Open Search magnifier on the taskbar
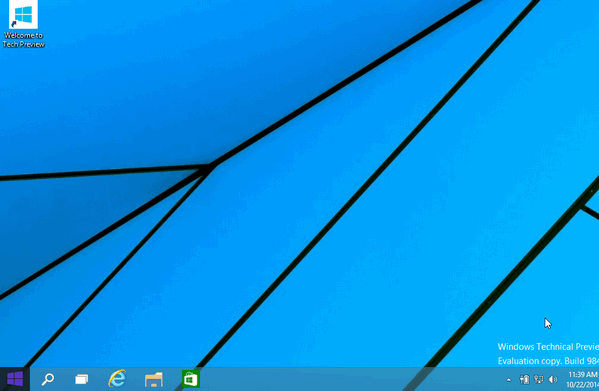This screenshot has width=599, height=391. click(x=48, y=379)
